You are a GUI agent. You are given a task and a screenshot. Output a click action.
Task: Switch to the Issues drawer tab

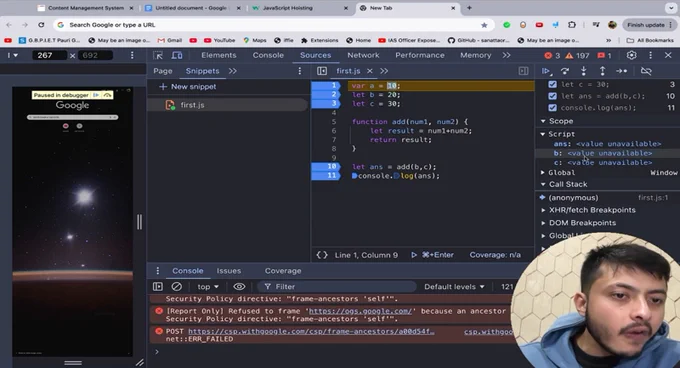[229, 271]
